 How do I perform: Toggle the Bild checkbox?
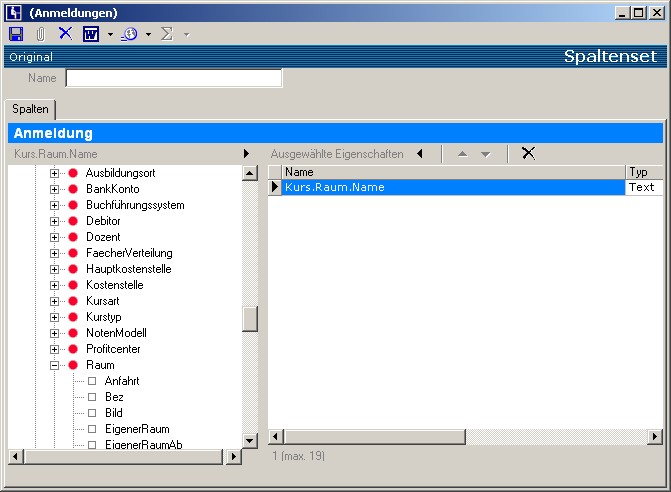tap(92, 413)
